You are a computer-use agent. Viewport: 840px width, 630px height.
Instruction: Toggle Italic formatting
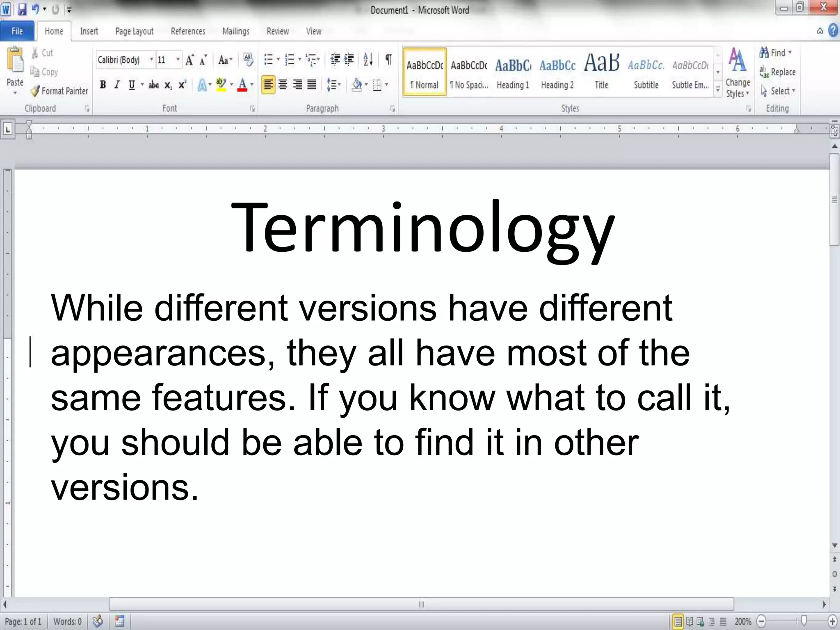point(117,85)
